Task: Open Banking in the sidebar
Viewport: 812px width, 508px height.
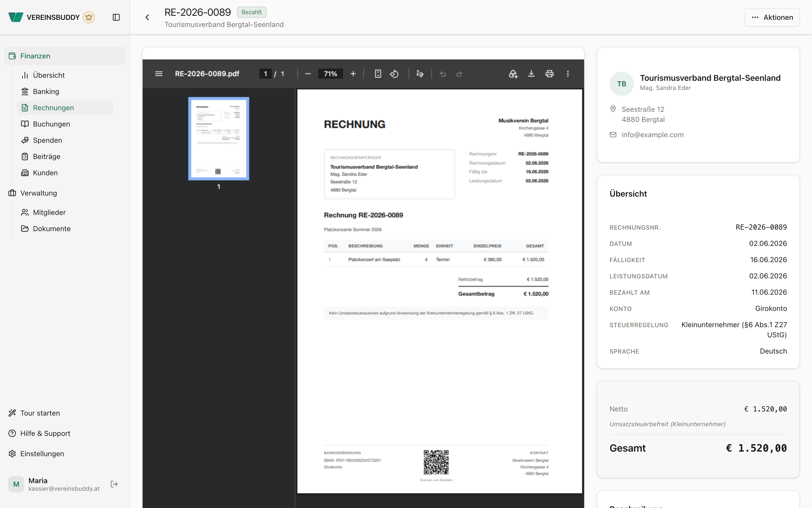Action: pyautogui.click(x=65, y=91)
